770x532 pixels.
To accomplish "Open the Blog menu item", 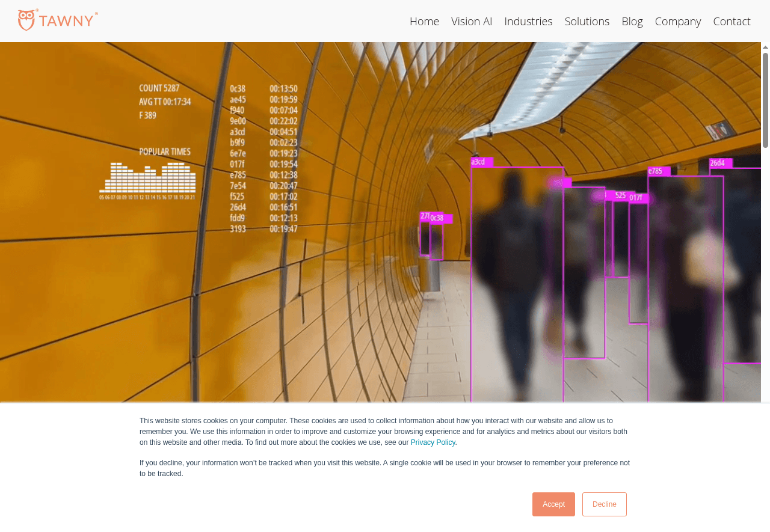I will [x=632, y=21].
